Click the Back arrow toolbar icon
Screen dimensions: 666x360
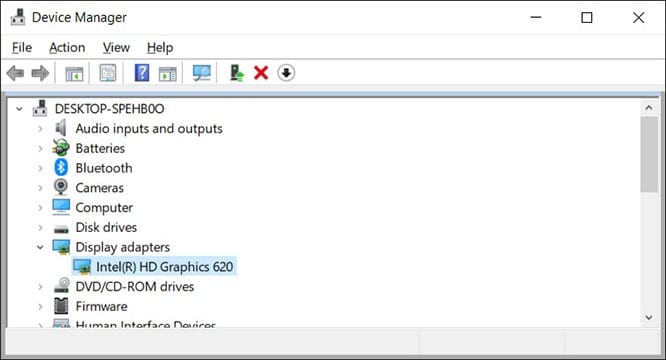[15, 73]
